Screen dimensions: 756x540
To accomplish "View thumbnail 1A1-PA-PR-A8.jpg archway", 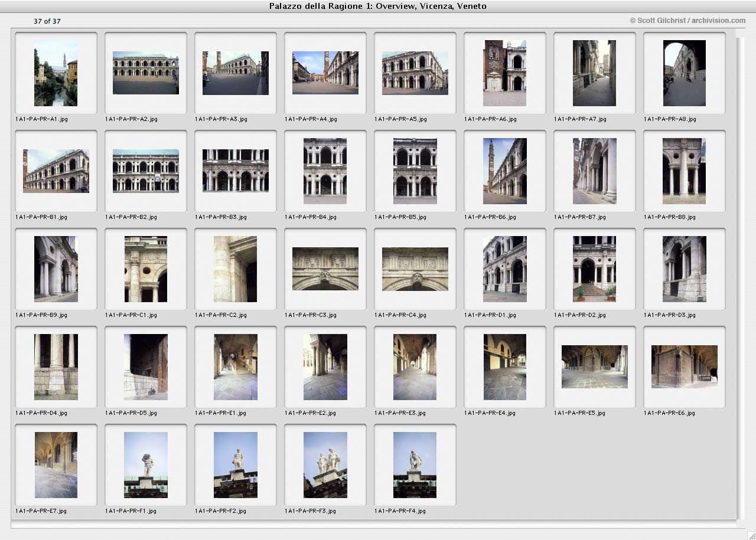I will coord(685,73).
